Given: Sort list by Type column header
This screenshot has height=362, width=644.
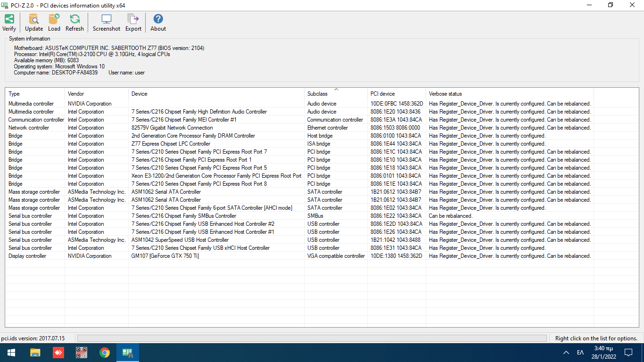Looking at the screenshot, I should click(x=14, y=94).
